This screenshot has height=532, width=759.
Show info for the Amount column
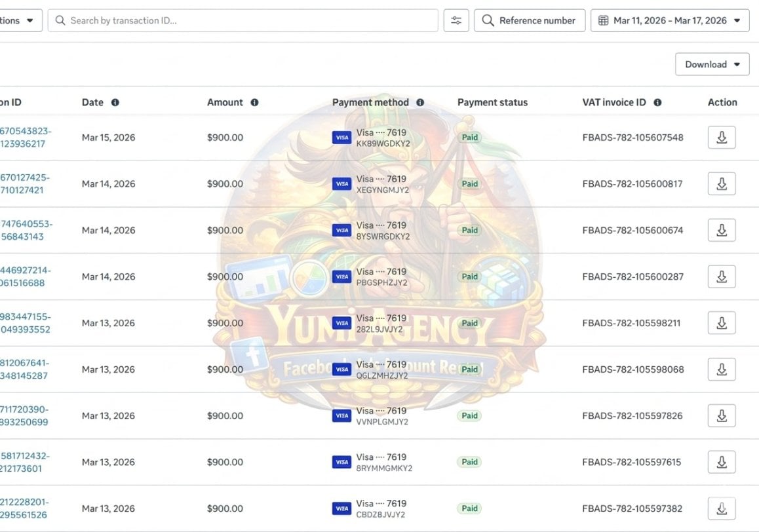pyautogui.click(x=254, y=103)
